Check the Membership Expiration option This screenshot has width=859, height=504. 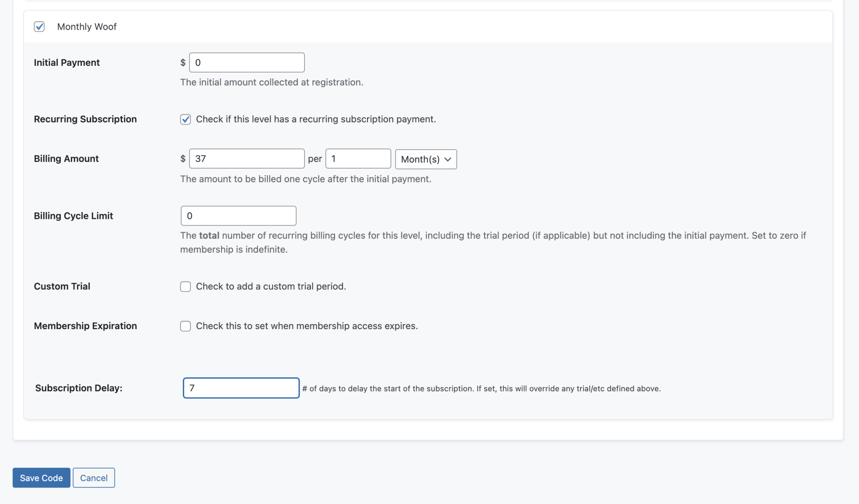tap(185, 326)
